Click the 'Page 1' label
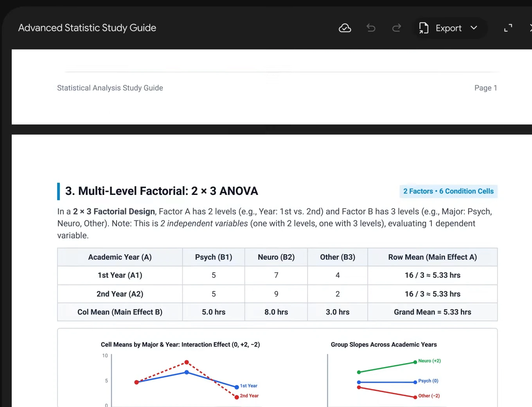Screen dimensions: 532x407 [x=485, y=88]
